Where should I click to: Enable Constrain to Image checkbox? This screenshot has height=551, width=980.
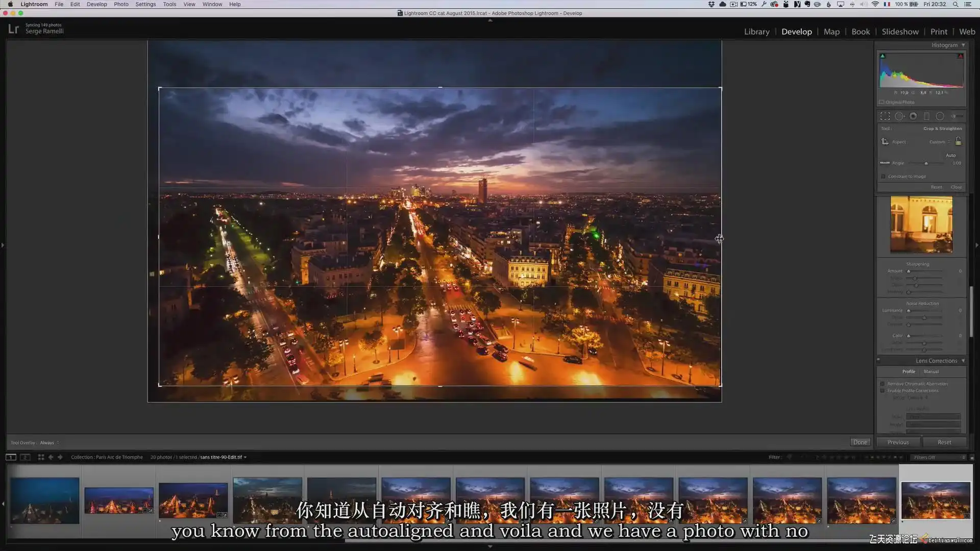click(x=883, y=177)
